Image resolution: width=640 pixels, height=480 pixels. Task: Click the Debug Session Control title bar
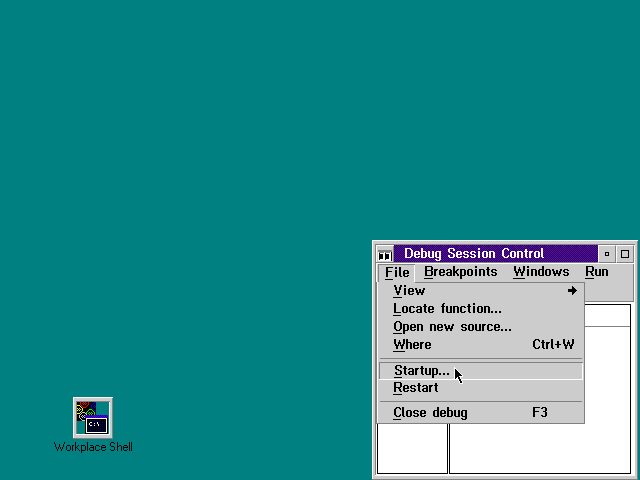tap(496, 254)
